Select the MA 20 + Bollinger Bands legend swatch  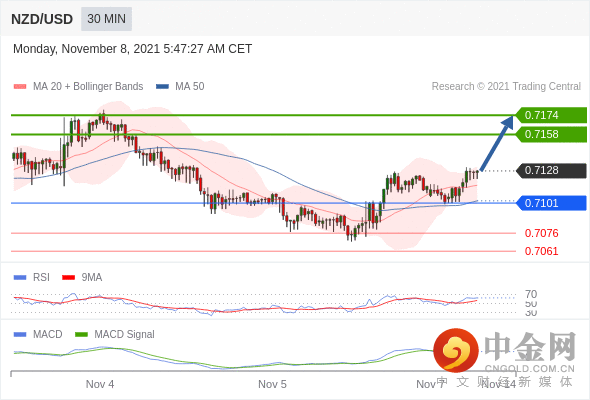pyautogui.click(x=20, y=87)
